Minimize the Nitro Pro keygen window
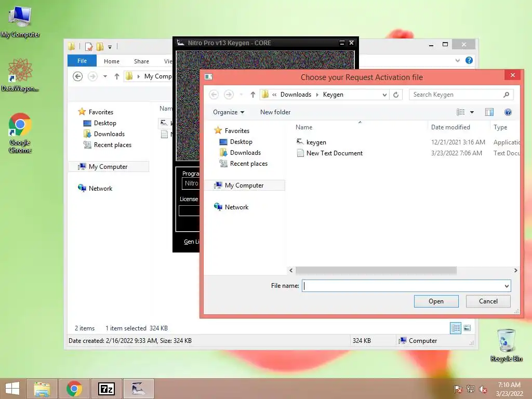The height and width of the screenshot is (399, 532). [x=342, y=43]
